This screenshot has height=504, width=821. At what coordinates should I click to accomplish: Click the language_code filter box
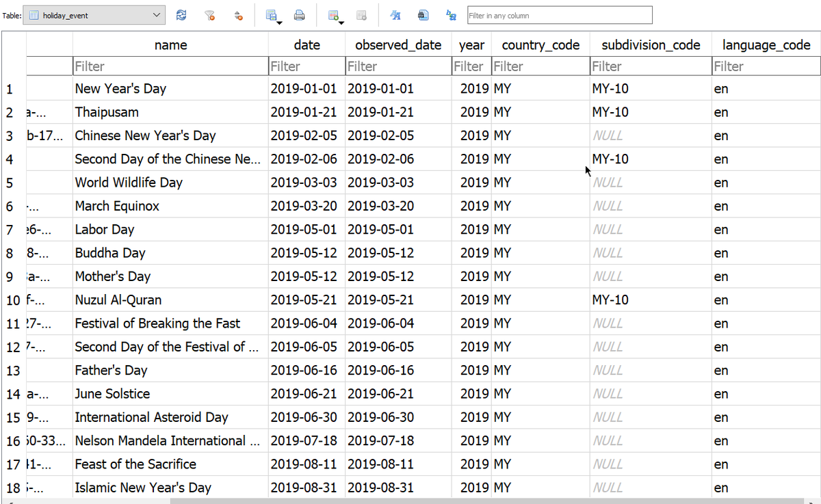coord(766,66)
